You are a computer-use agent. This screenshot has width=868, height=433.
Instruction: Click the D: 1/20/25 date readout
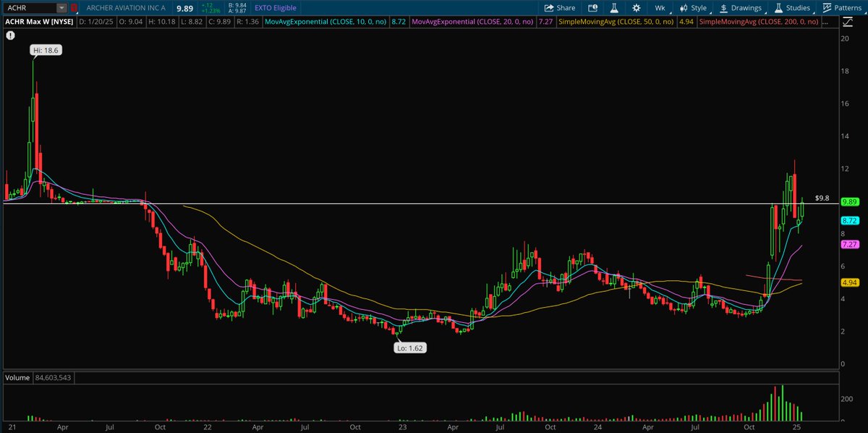click(95, 22)
